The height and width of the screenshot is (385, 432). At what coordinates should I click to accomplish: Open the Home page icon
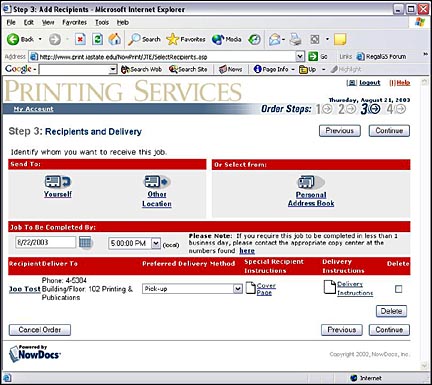[x=114, y=39]
